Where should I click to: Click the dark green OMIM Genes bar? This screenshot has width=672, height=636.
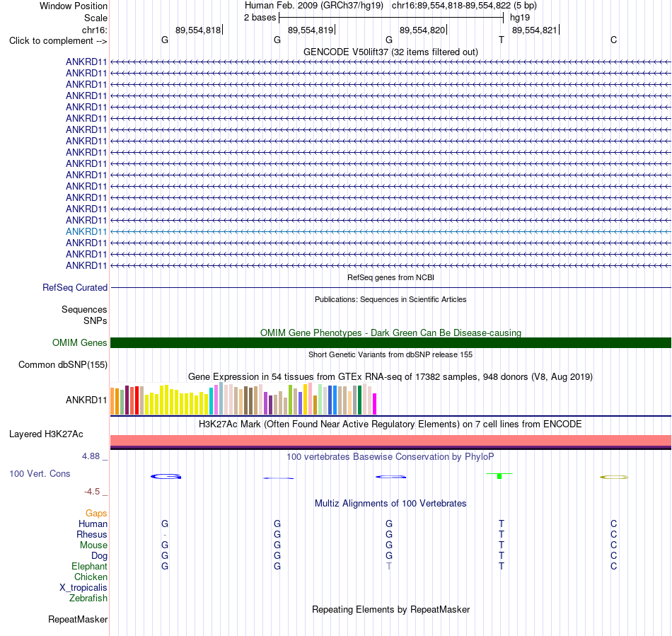pyautogui.click(x=390, y=343)
